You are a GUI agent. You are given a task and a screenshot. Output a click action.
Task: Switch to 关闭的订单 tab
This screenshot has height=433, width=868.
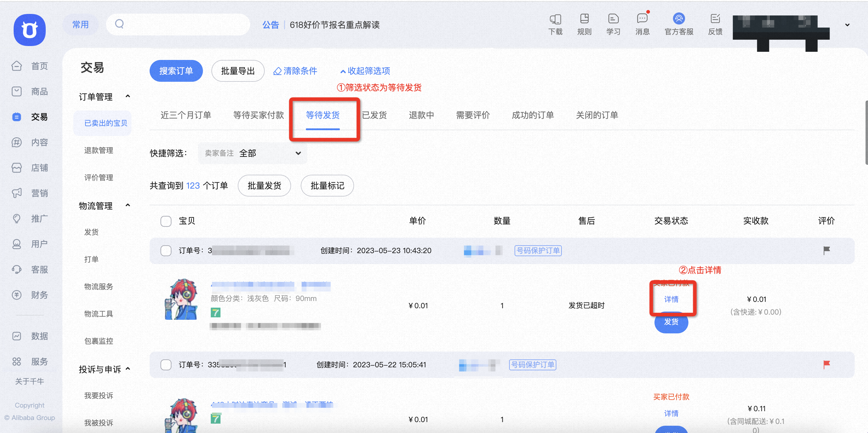[597, 115]
